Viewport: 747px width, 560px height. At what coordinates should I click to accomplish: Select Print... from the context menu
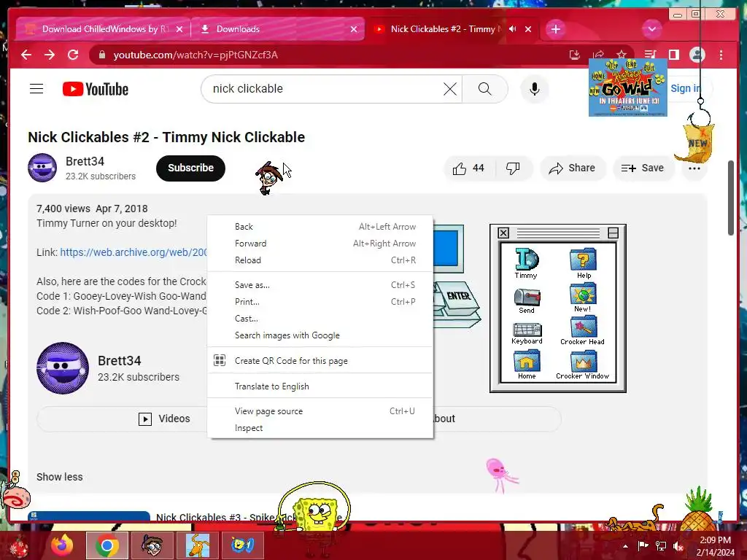320,301
